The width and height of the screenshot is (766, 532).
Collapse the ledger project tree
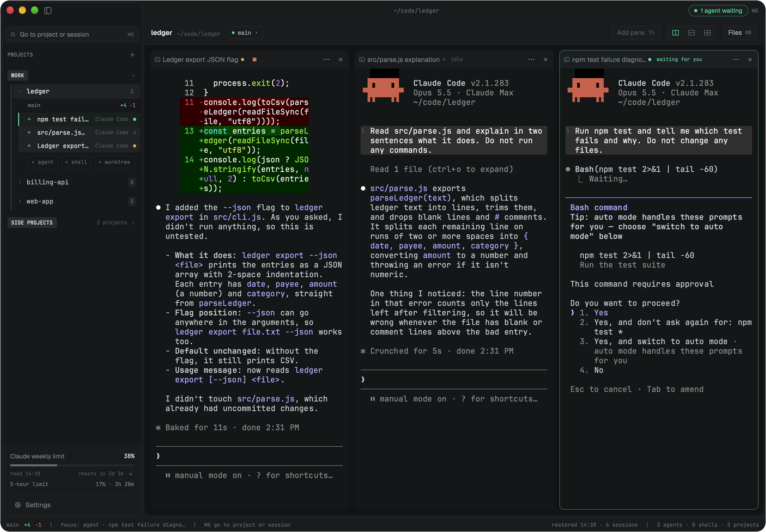(20, 91)
